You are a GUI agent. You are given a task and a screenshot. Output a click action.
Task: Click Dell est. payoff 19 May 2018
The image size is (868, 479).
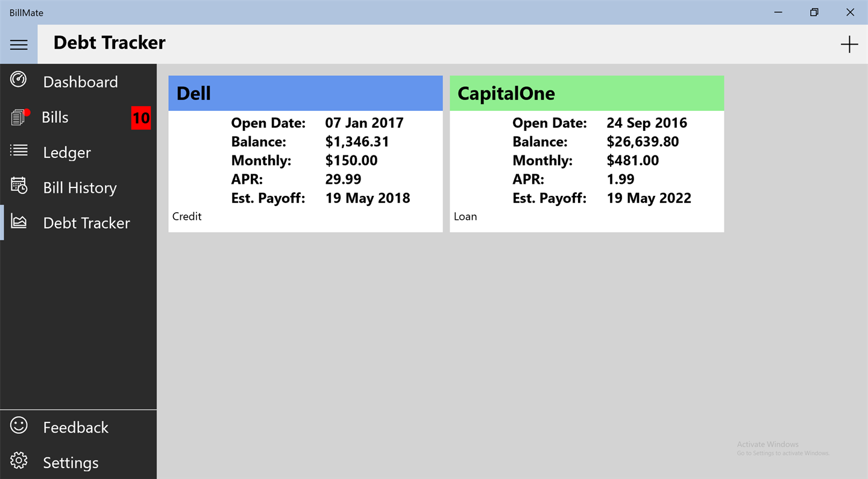point(368,198)
